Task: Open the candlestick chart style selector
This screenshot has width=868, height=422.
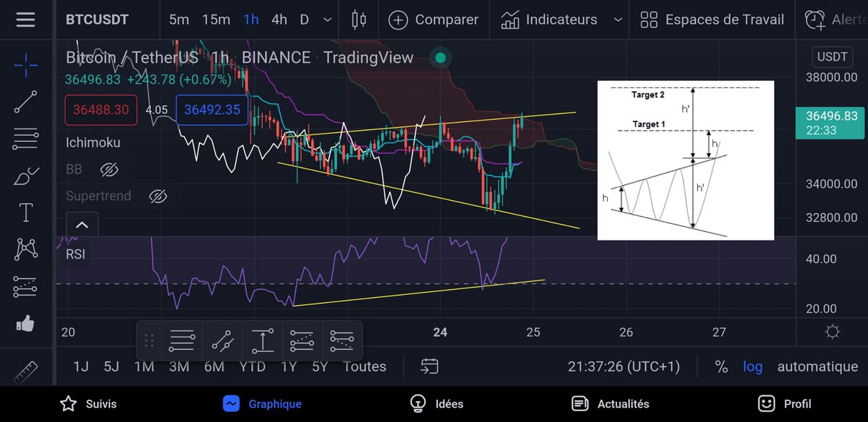Action: tap(359, 20)
